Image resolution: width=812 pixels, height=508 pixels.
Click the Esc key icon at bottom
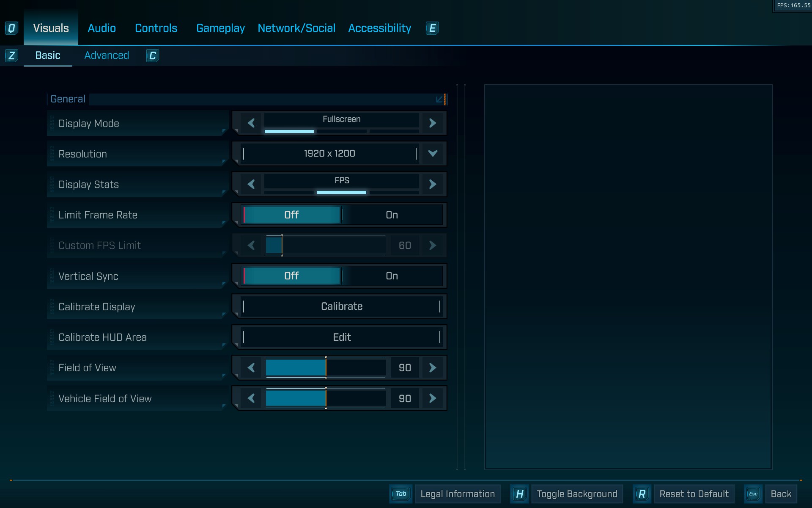pyautogui.click(x=753, y=494)
